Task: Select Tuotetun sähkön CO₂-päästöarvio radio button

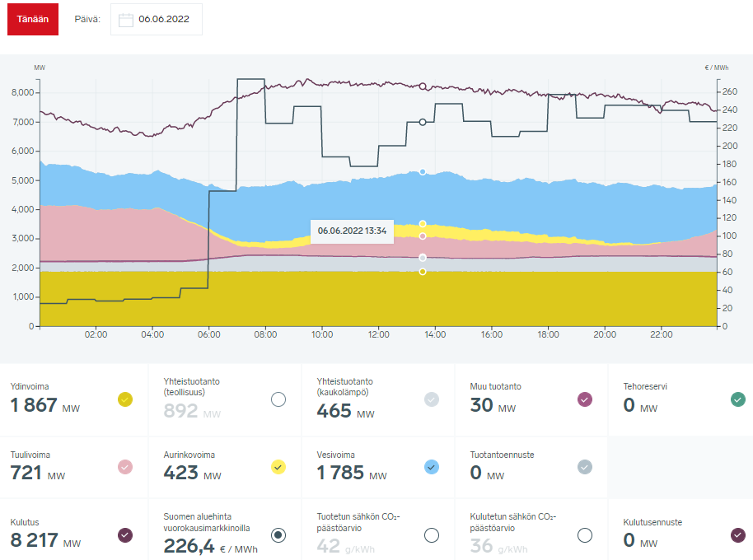Action: tap(432, 535)
